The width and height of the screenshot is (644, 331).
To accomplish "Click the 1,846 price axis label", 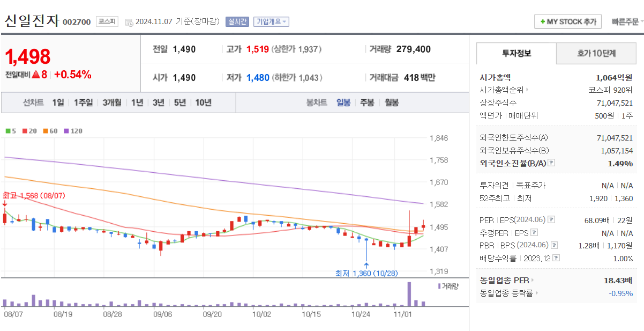I will [x=439, y=138].
